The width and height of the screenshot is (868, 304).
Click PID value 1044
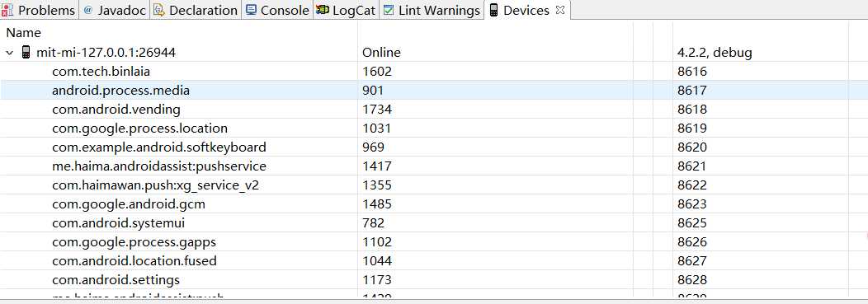tap(377, 261)
